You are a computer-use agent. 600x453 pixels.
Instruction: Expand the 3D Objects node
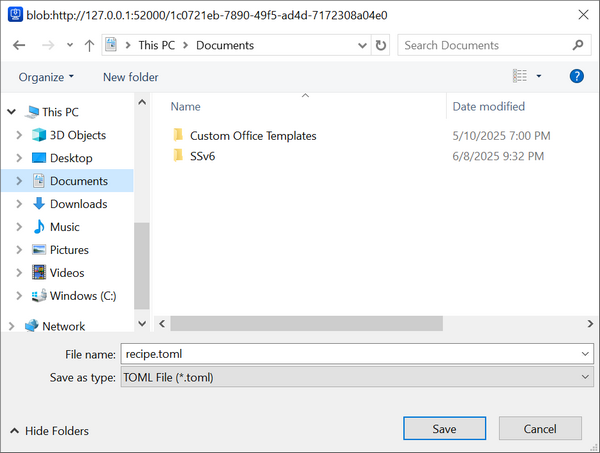pos(19,135)
